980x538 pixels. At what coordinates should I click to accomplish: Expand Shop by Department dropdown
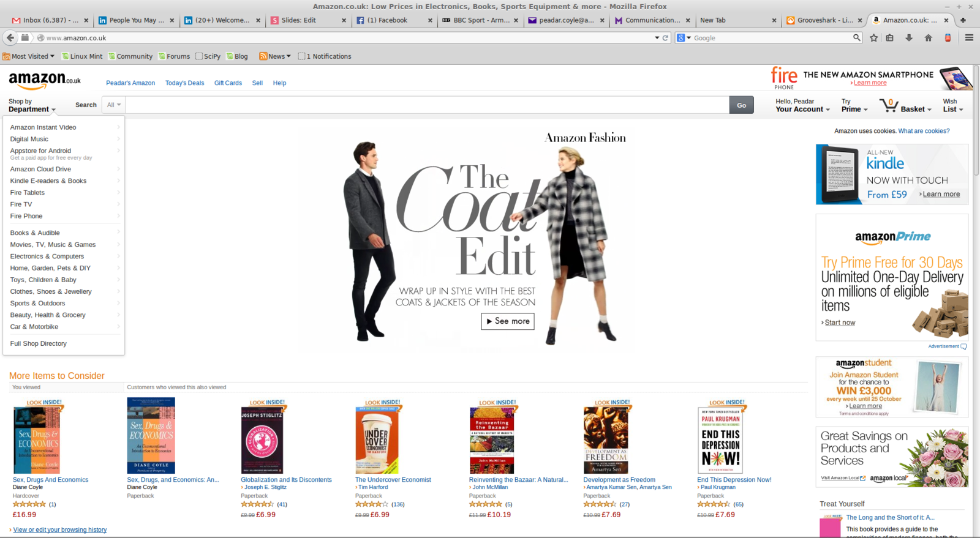(x=32, y=105)
